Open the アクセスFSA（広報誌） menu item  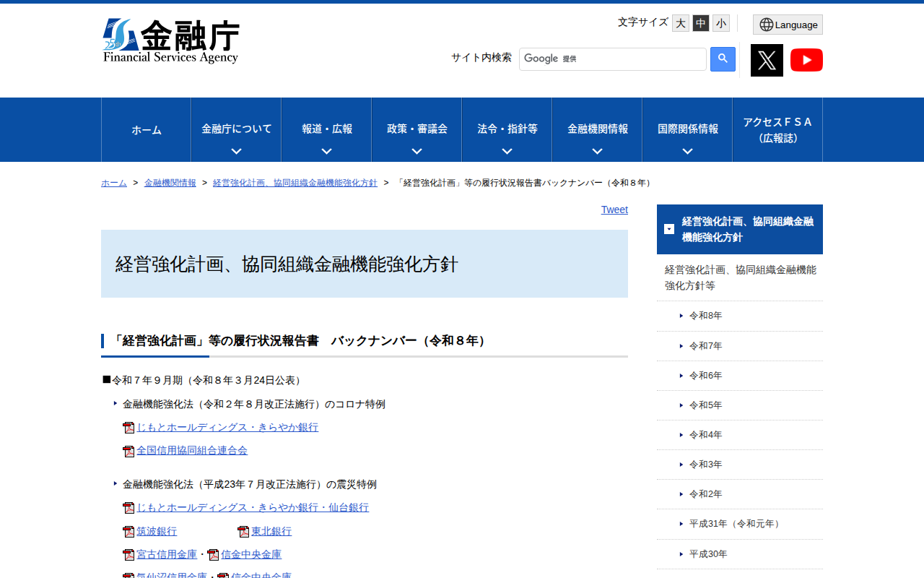click(x=777, y=130)
